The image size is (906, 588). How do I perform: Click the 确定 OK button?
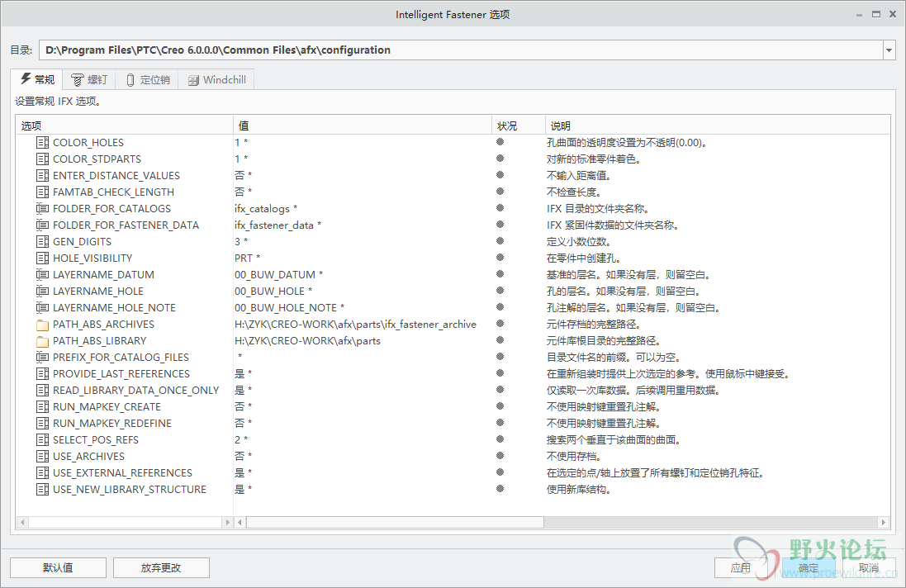click(809, 568)
